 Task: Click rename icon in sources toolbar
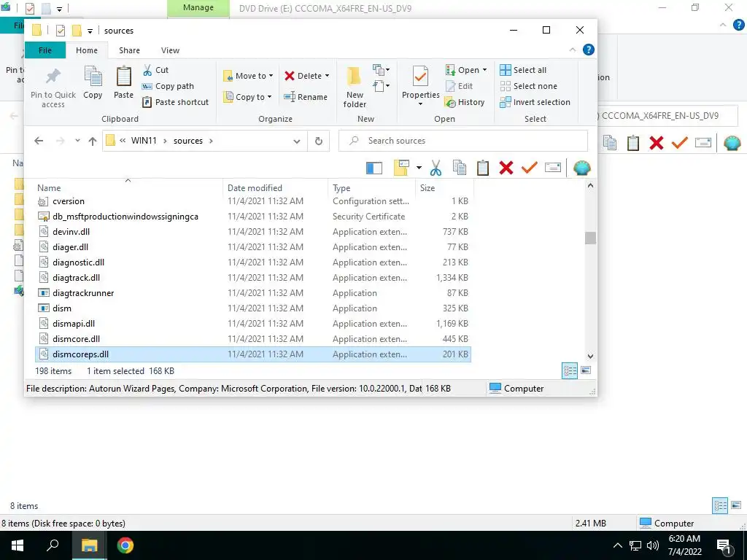coord(553,168)
